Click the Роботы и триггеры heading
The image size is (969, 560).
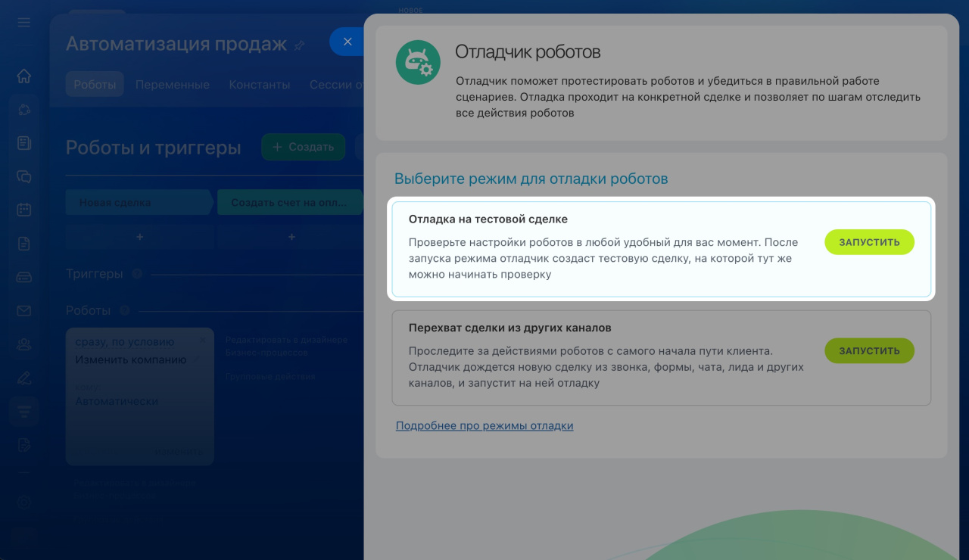coord(153,147)
